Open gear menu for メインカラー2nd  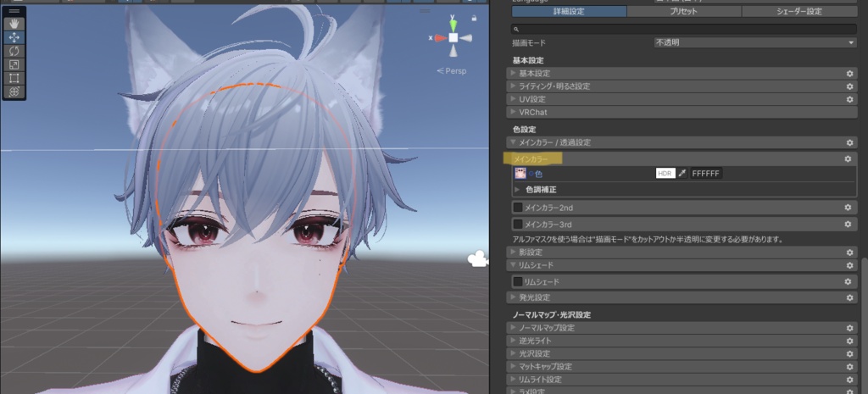tap(848, 208)
